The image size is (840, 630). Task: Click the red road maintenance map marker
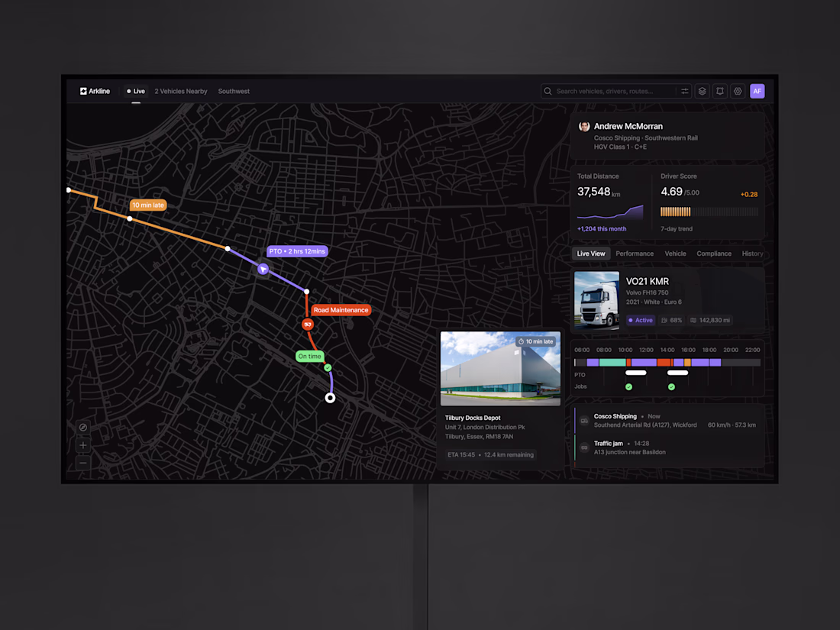(x=308, y=325)
